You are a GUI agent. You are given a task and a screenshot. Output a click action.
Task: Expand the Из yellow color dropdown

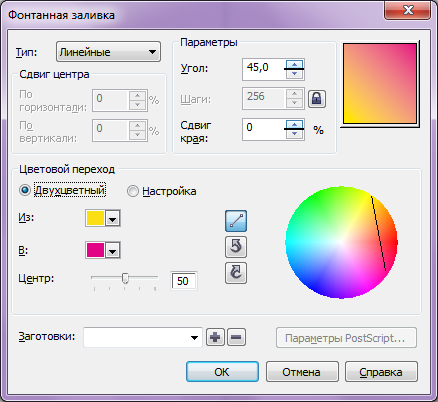113,218
